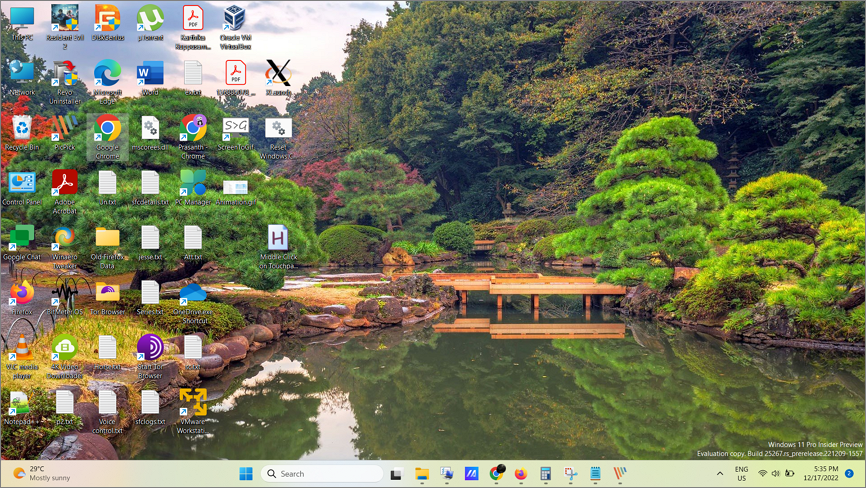Select the p2.txt file
This screenshot has width=866, height=488.
coord(65,407)
